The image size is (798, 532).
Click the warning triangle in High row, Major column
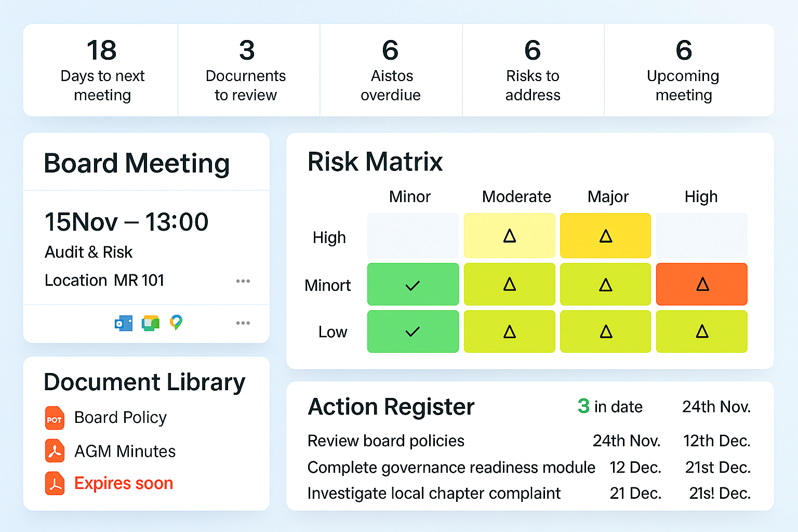(x=606, y=236)
